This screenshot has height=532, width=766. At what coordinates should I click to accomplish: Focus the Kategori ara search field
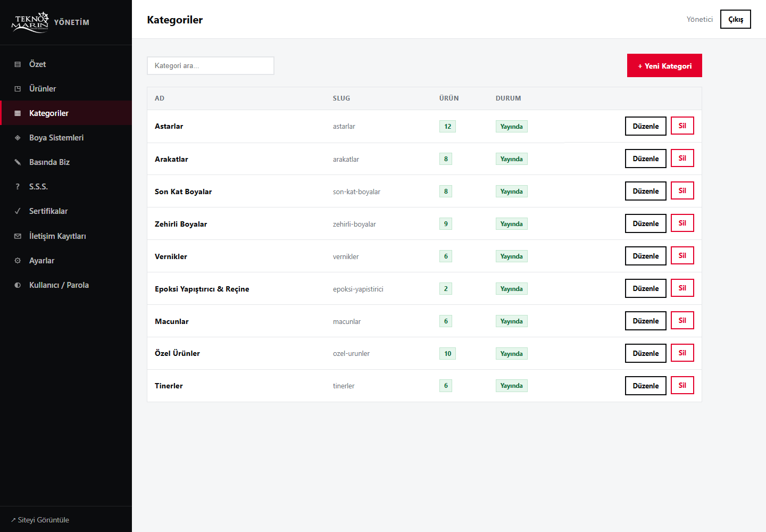[211, 65]
